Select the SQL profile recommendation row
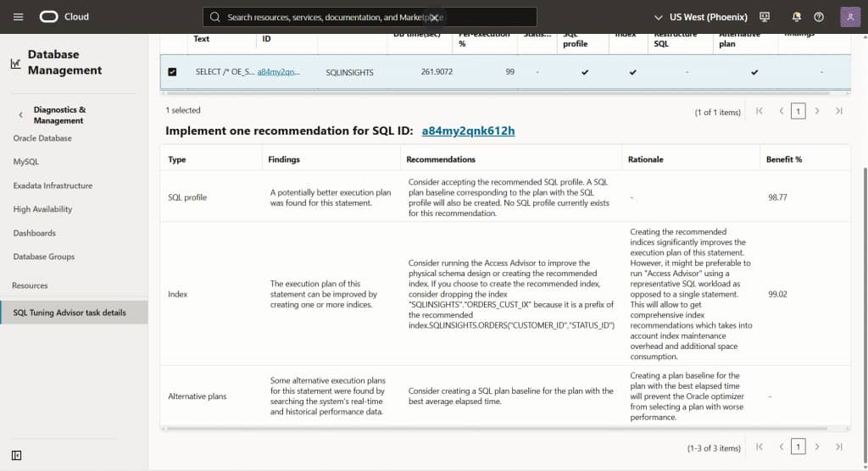Image resolution: width=868 pixels, height=471 pixels. pos(505,197)
